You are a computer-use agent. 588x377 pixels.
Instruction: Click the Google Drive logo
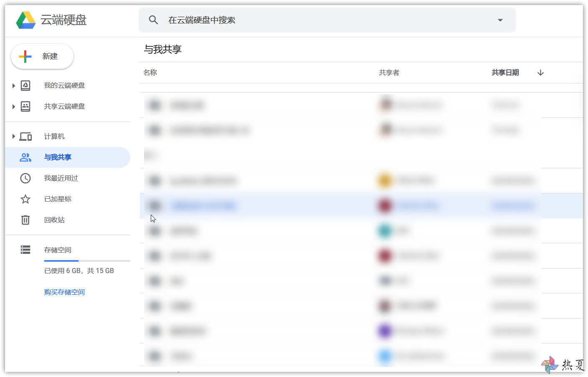[x=26, y=20]
